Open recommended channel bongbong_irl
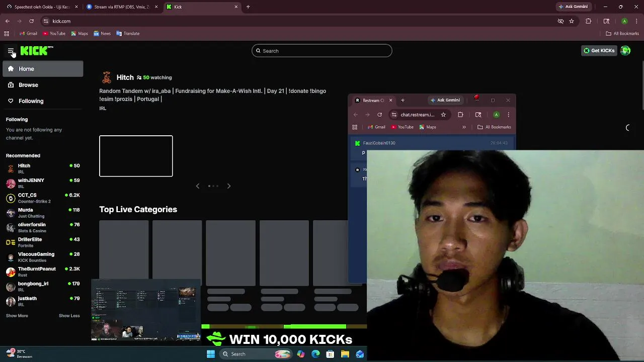Image resolution: width=644 pixels, height=362 pixels. [43, 287]
